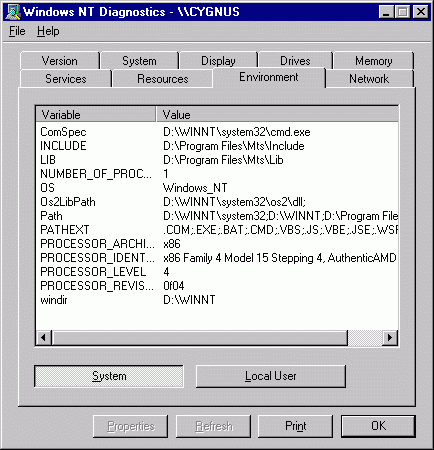Switch to the System tab

point(139,61)
